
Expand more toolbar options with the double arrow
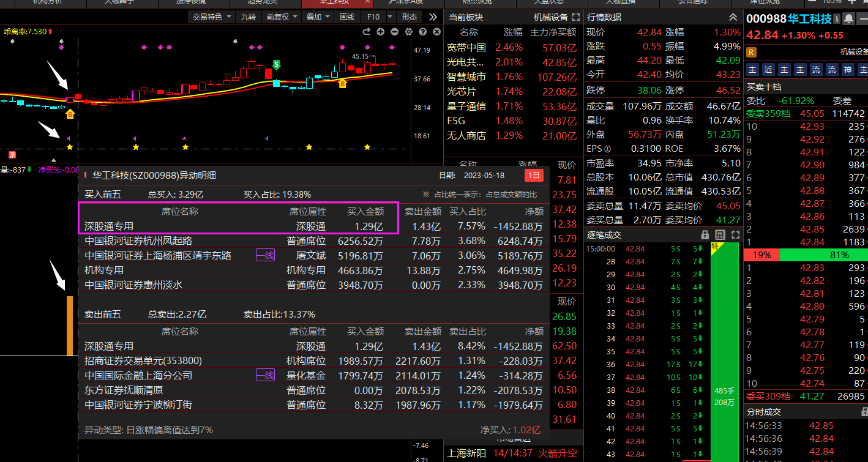click(x=433, y=17)
